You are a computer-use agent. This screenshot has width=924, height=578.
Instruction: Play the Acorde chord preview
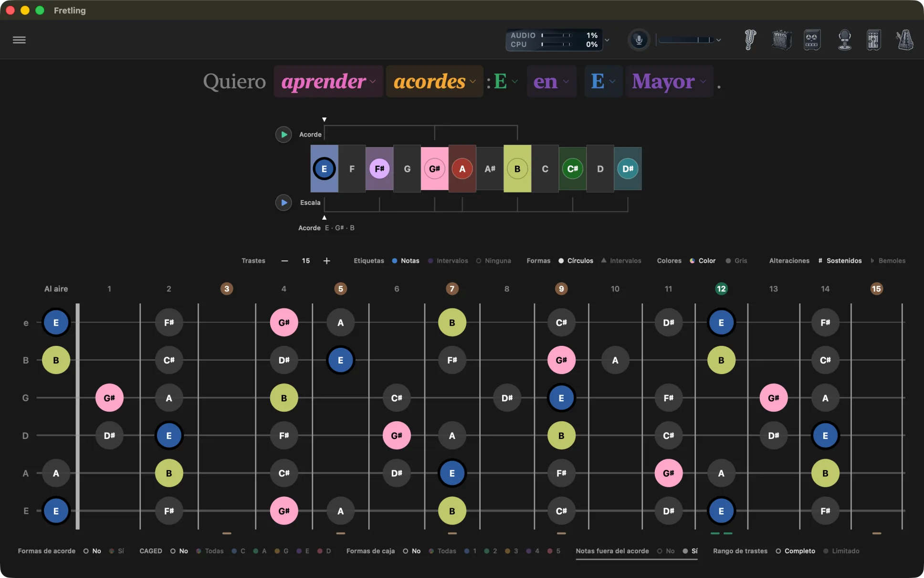point(283,135)
